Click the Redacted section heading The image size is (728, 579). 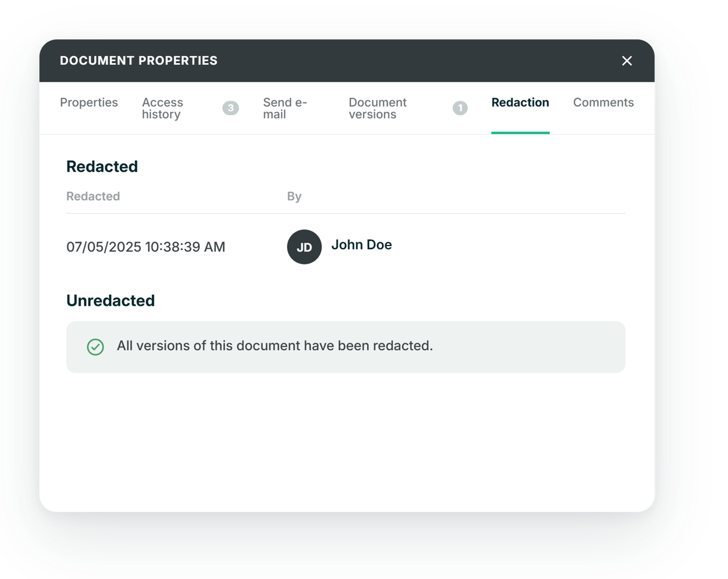click(102, 167)
